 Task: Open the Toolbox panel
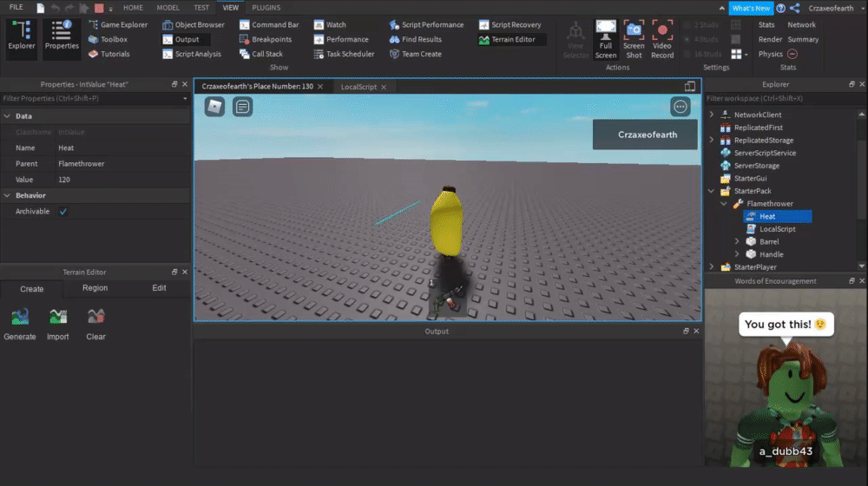(108, 39)
